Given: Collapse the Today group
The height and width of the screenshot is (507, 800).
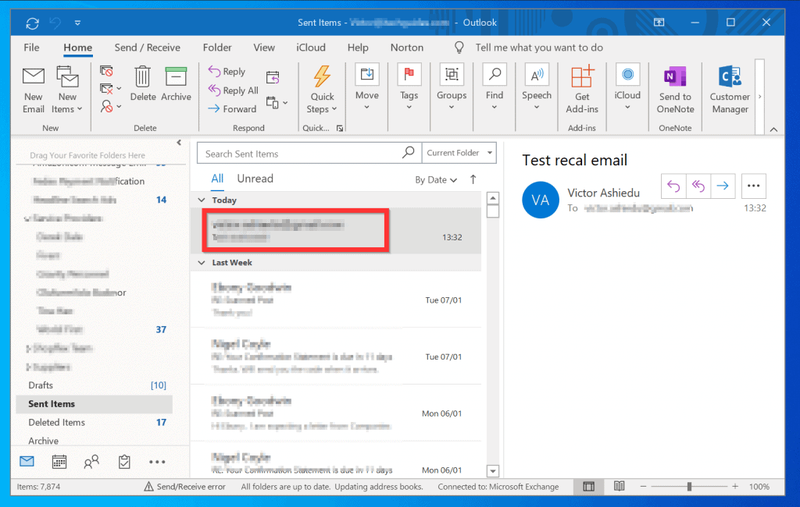Looking at the screenshot, I should 202,200.
